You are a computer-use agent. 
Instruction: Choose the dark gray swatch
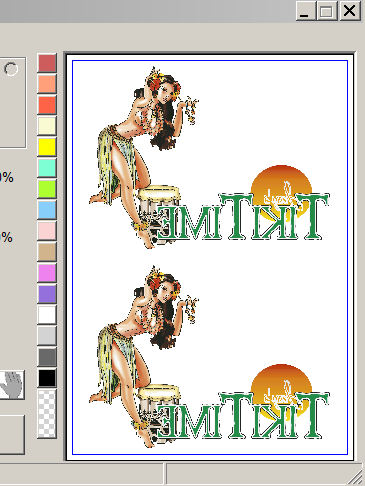[47, 357]
